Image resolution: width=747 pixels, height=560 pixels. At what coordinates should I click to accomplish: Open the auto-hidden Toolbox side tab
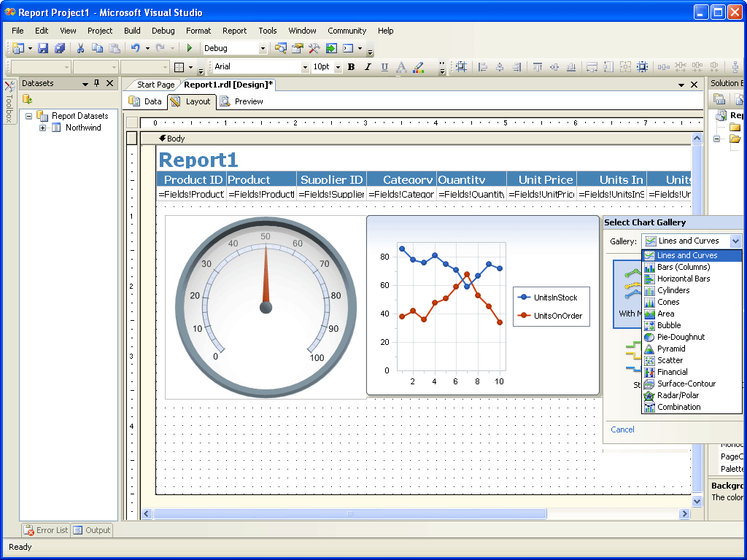click(9, 102)
